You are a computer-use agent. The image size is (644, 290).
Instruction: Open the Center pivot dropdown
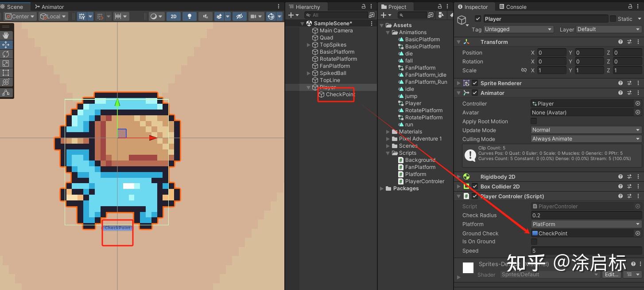point(20,16)
